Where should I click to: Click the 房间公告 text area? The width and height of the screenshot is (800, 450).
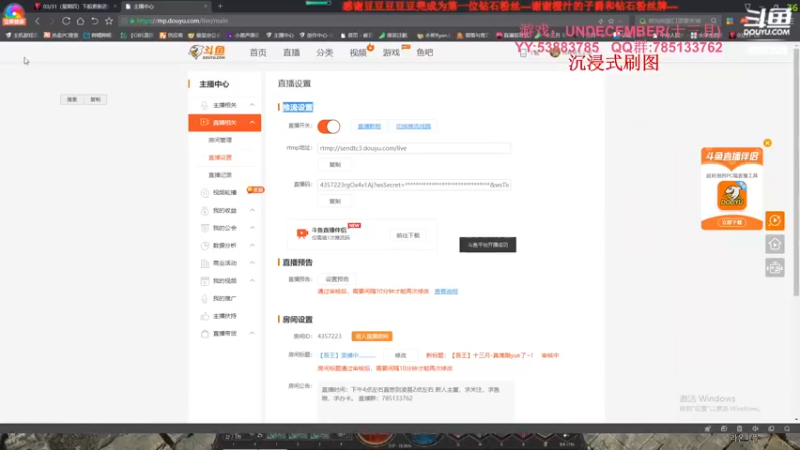[415, 401]
